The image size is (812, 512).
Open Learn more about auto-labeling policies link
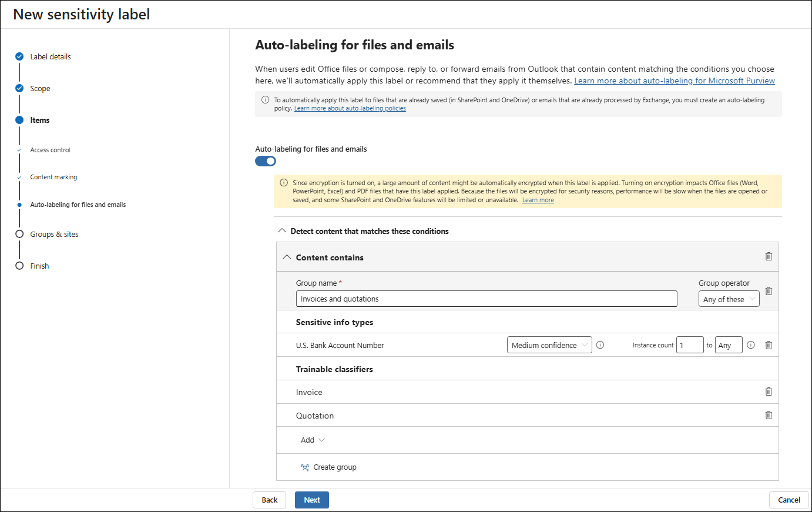point(350,108)
